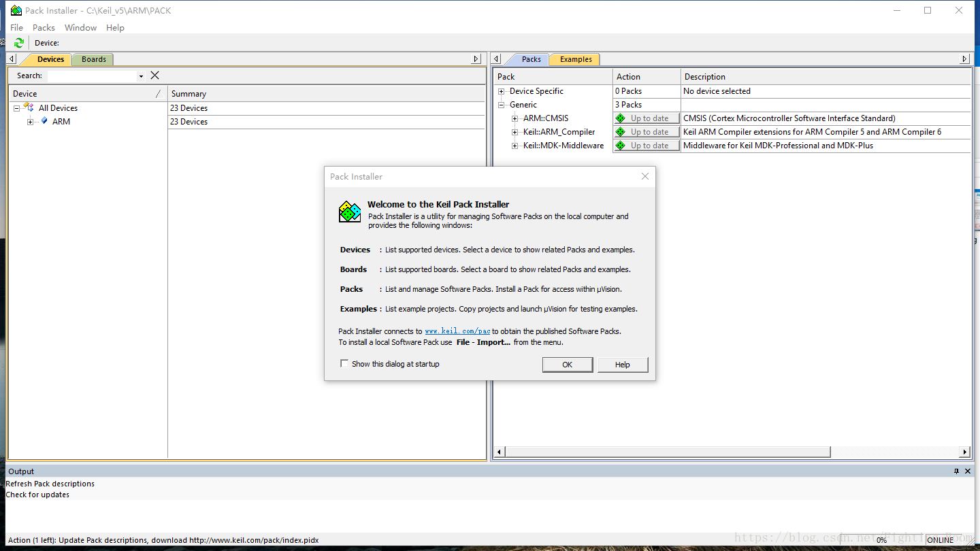This screenshot has height=551, width=980.
Task: Expand the ARM device node
Action: pyautogui.click(x=30, y=122)
